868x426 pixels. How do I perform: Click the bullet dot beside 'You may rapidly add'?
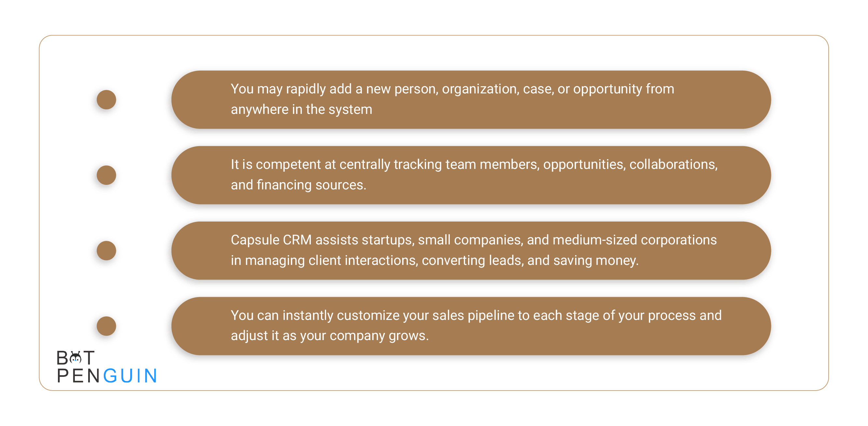point(106,100)
